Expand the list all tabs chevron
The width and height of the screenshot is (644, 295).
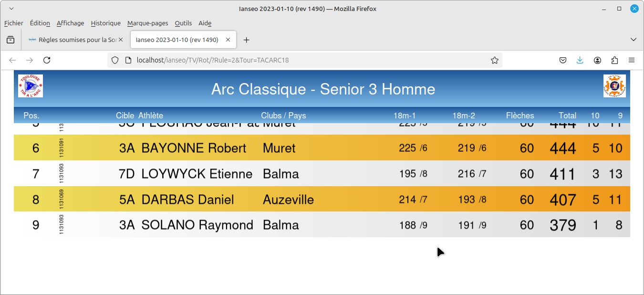click(634, 40)
